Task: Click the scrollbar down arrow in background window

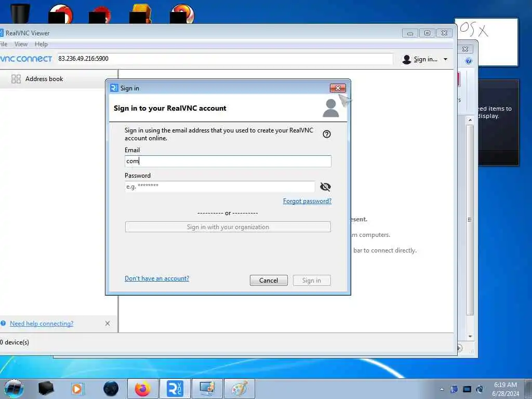Action: pos(470,336)
